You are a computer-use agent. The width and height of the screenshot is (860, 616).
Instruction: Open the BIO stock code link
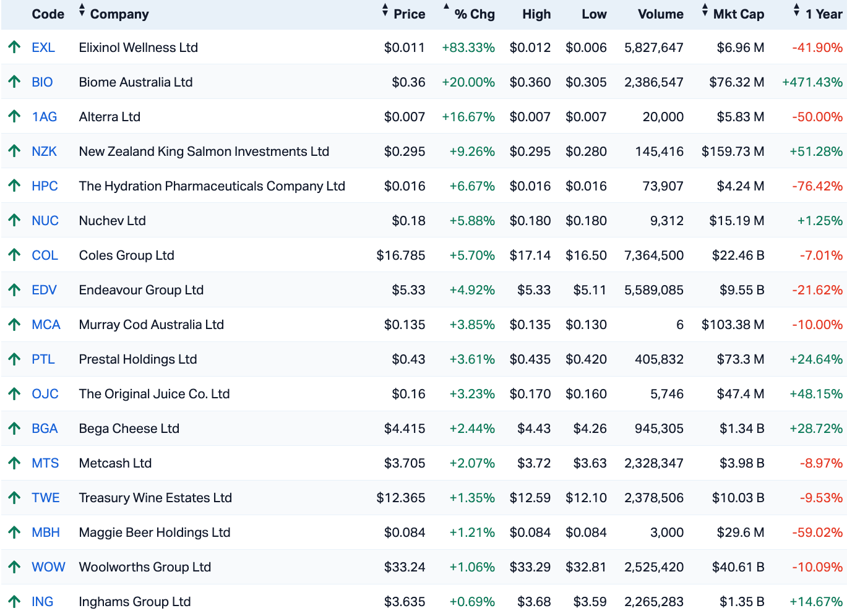coord(42,82)
